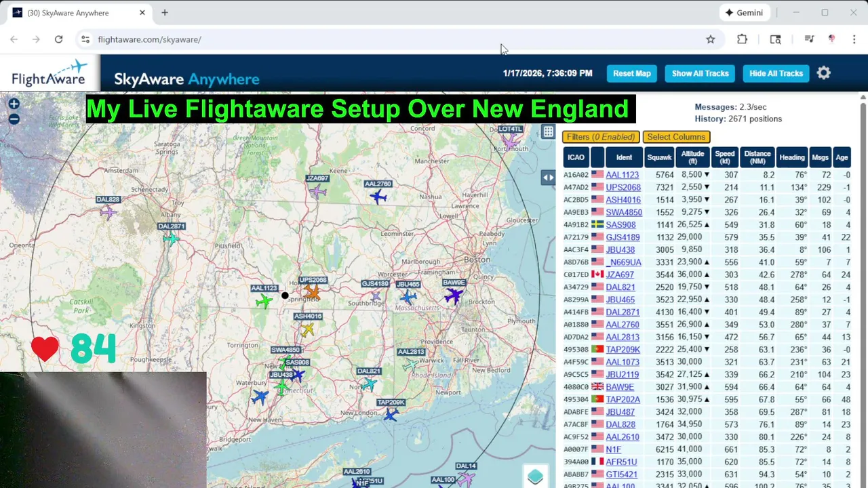Select the AAL2813 aircraft on the map
The height and width of the screenshot is (488, 868).
coord(410,365)
